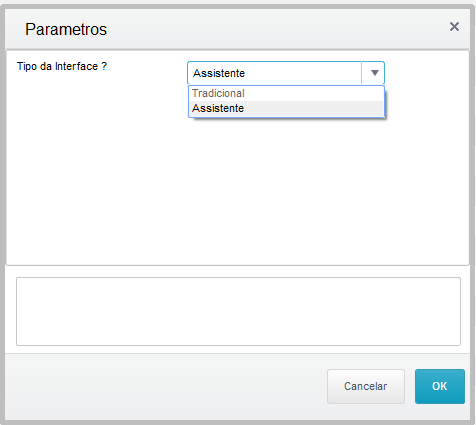This screenshot has width=476, height=425.
Task: Click the "Tipo da Interface ?" label
Action: 62,66
